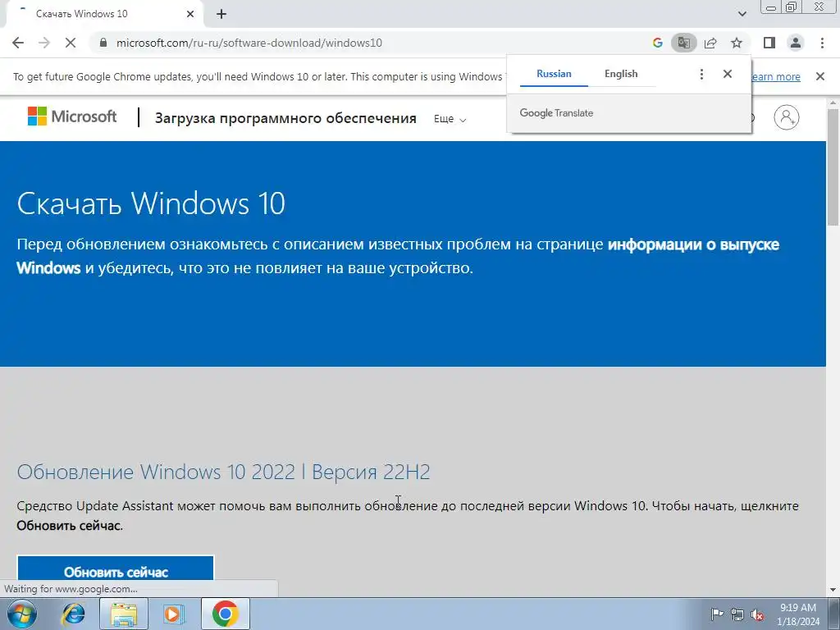
Task: Bookmark this tab with the star
Action: tap(737, 43)
